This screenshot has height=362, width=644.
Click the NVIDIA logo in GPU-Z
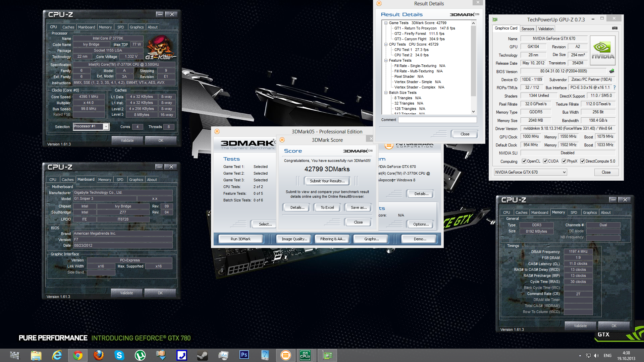[603, 50]
